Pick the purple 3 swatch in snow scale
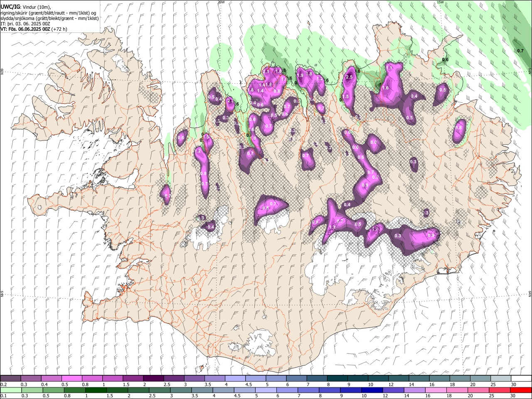The height and width of the screenshot is (399, 532). point(194,378)
